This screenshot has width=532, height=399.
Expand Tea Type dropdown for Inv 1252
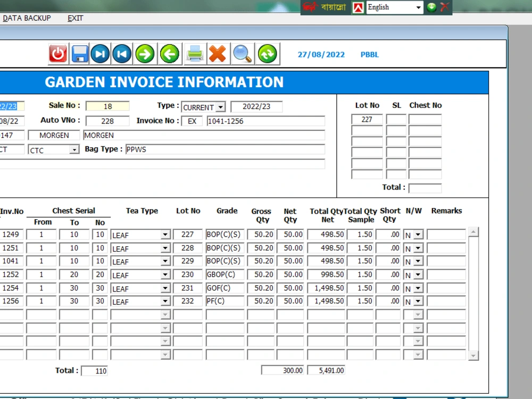[x=165, y=275]
